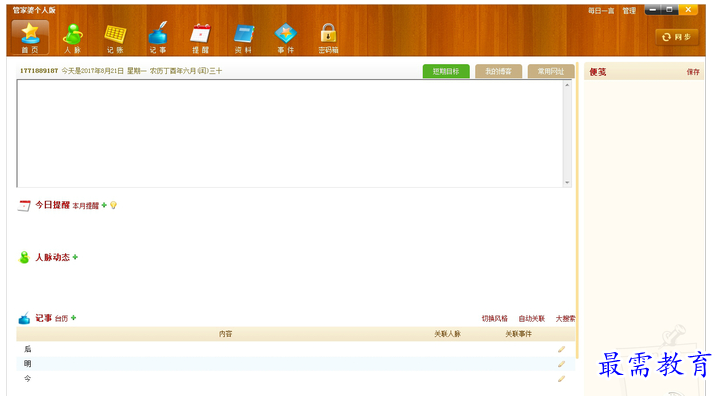Click the 自动关联 link
Viewport: 720px width, 396px height.
tap(532, 318)
